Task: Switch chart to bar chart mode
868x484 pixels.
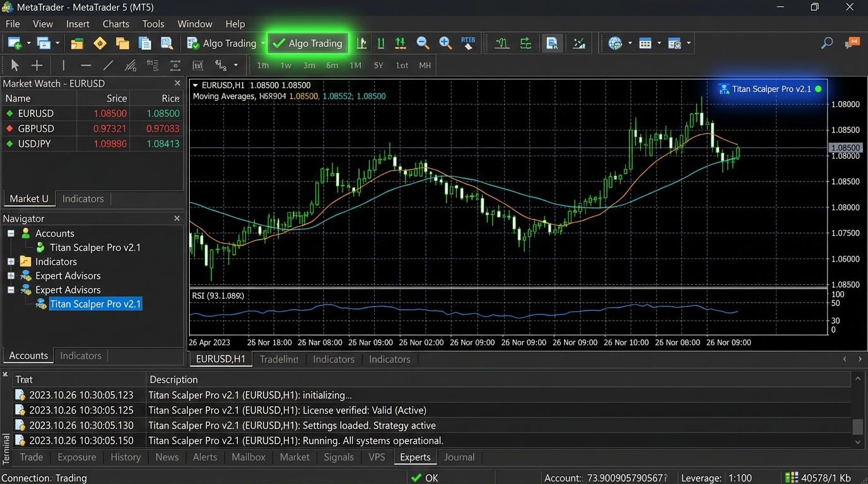Action: [361, 43]
